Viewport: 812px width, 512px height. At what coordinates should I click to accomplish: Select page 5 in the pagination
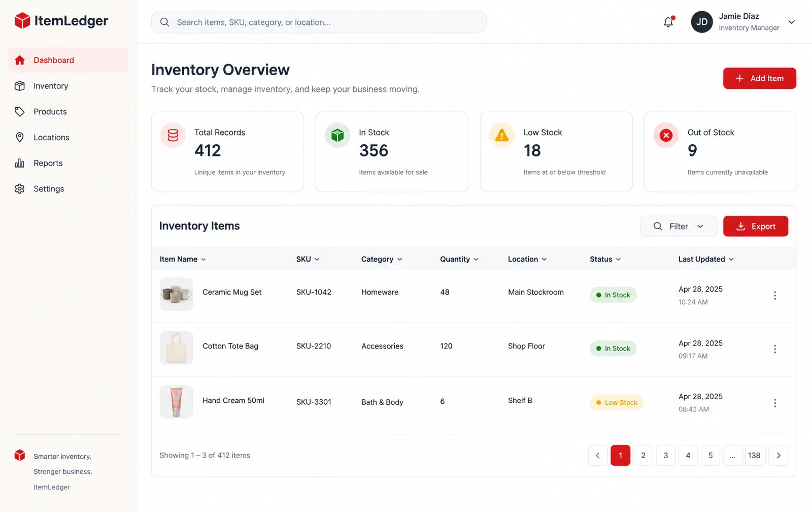pyautogui.click(x=710, y=456)
